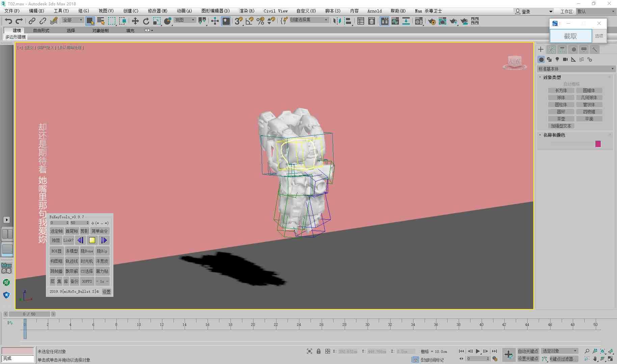Choose Rectangular Selection Region icon
Screen dimensions: 617x364
click(x=111, y=21)
